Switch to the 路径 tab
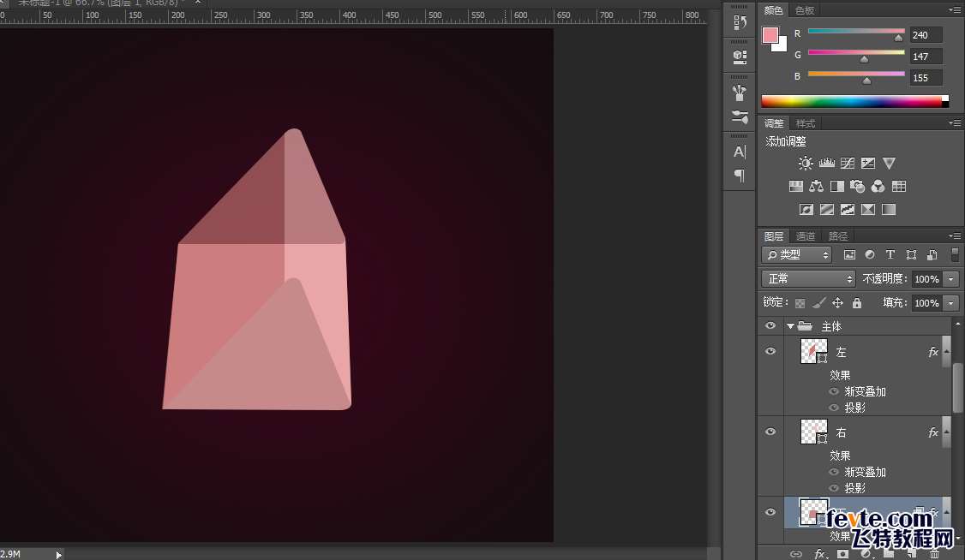This screenshot has width=965, height=560. (x=837, y=236)
